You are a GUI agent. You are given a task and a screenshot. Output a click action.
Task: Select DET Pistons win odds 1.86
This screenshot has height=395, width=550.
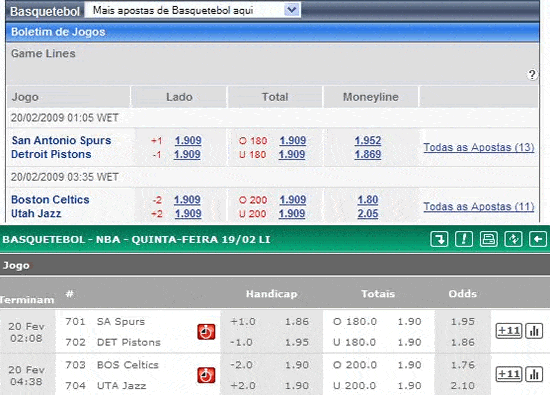(463, 342)
